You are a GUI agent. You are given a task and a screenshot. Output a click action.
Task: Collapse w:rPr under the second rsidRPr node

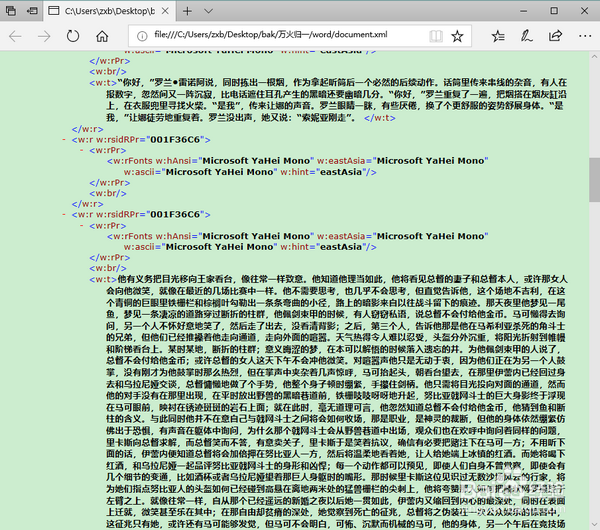(x=82, y=226)
